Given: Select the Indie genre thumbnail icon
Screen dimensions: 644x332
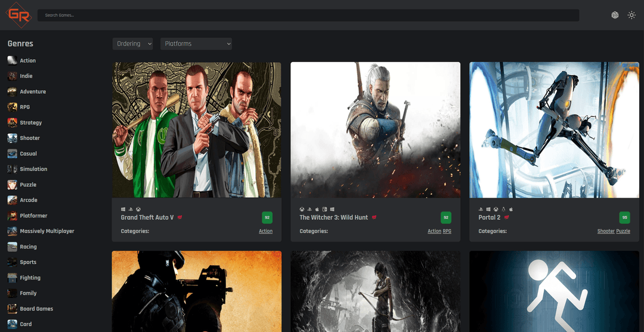Looking at the screenshot, I should pyautogui.click(x=13, y=76).
